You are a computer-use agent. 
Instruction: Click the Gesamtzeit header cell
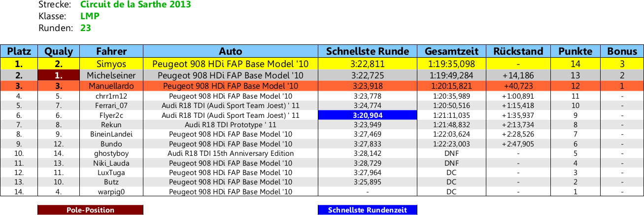[452, 51]
